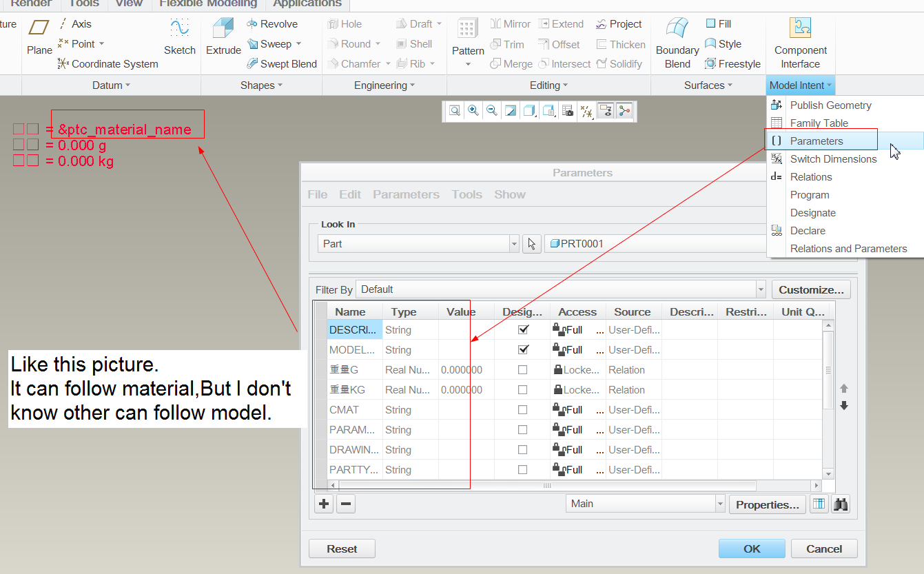The height and width of the screenshot is (574, 924).
Task: Check Designate for the CMAT parameter
Action: pyautogui.click(x=523, y=410)
